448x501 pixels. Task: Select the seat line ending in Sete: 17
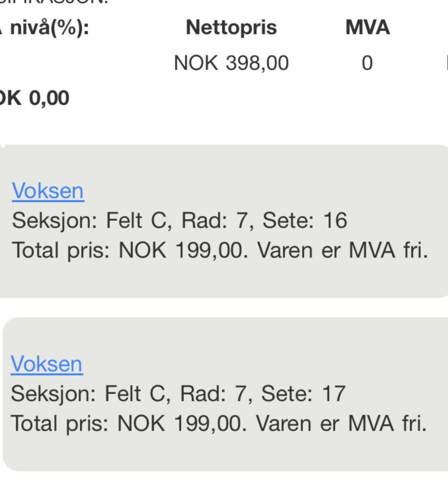click(178, 394)
